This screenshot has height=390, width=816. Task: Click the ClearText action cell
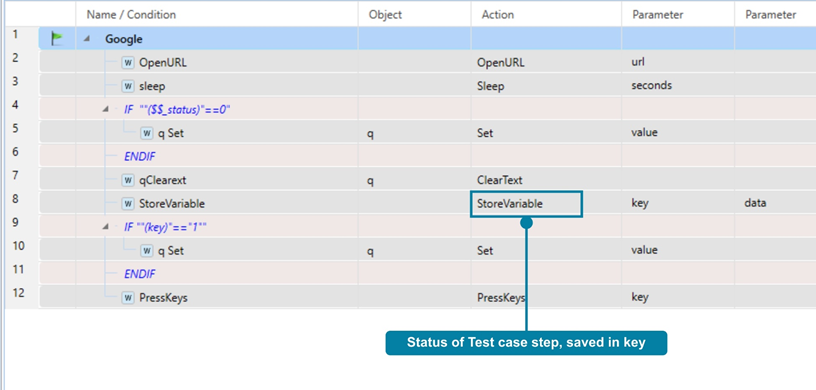click(546, 180)
